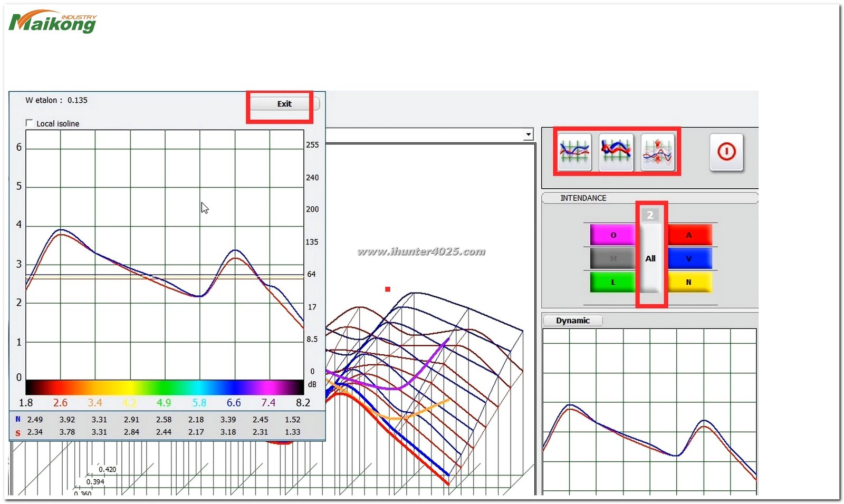Viewport: 844px width, 504px height.
Task: Switch to the Dynamic panel tab
Action: (573, 321)
